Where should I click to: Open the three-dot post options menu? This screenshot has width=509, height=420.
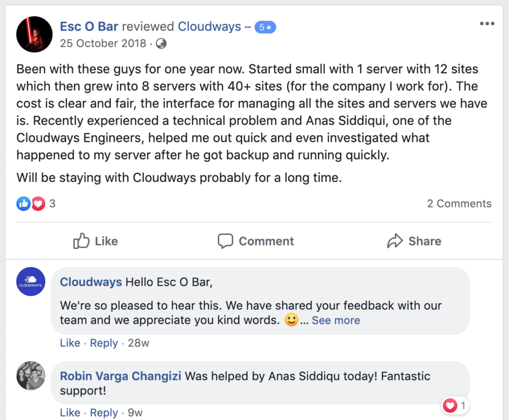click(487, 24)
